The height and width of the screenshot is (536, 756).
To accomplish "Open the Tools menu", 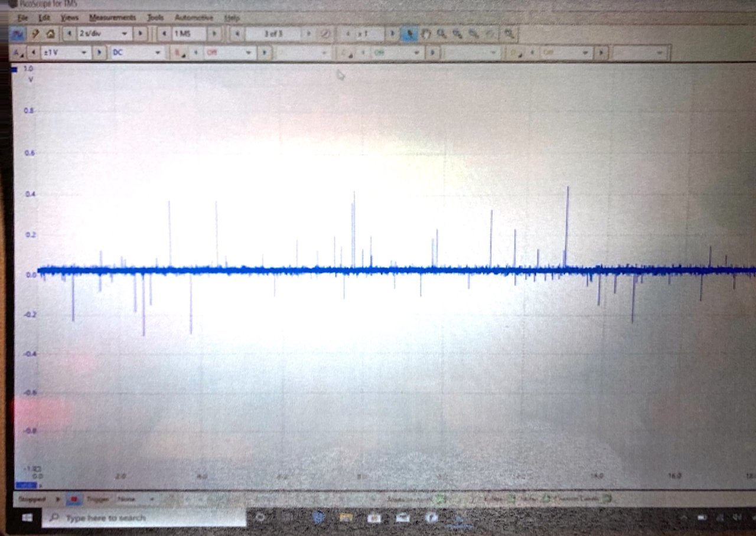I will 155,18.
